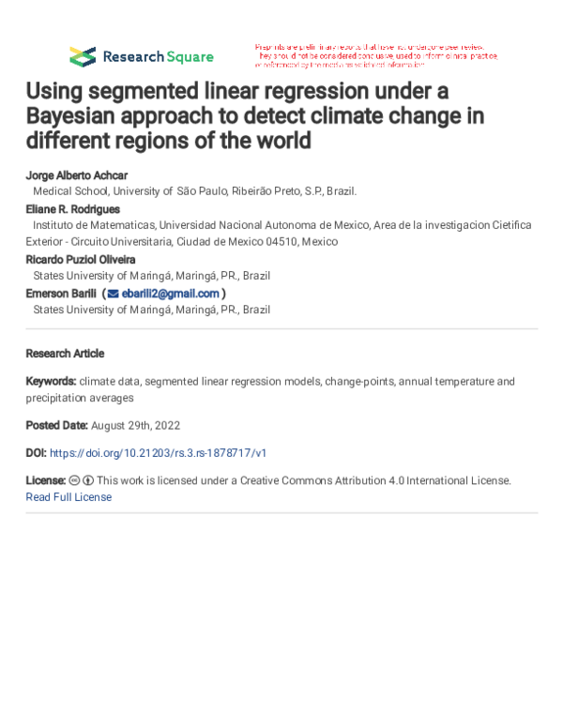Image resolution: width=563 pixels, height=728 pixels.
Task: Click the Keywords label
Action: tap(51, 381)
